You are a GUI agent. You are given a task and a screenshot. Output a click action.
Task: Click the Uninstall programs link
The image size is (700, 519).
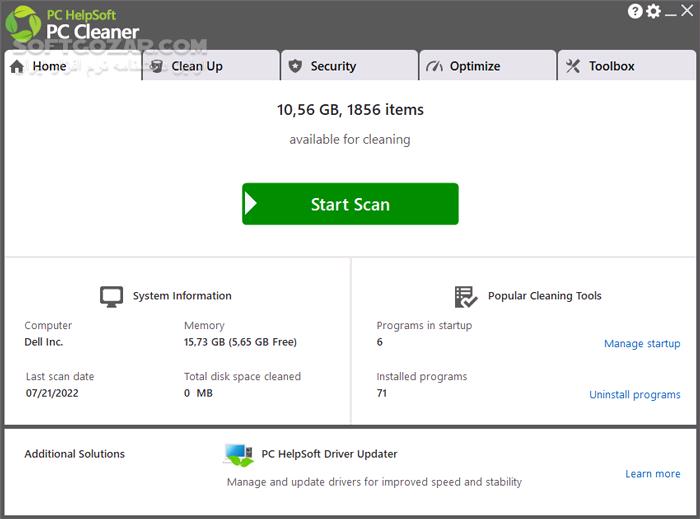(x=634, y=394)
